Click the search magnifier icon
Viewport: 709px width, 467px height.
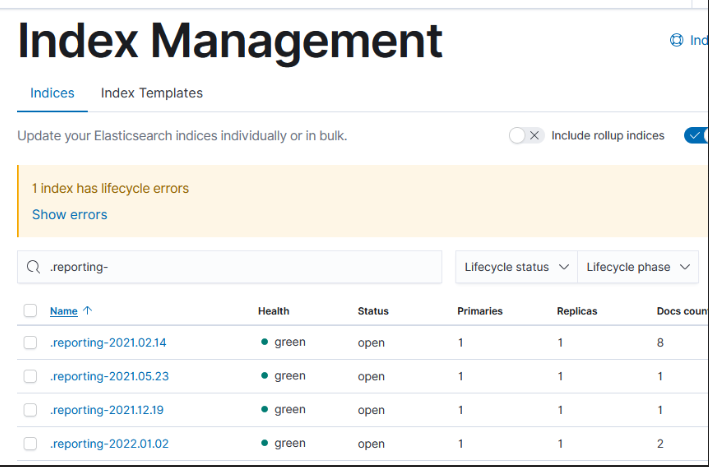[33, 267]
